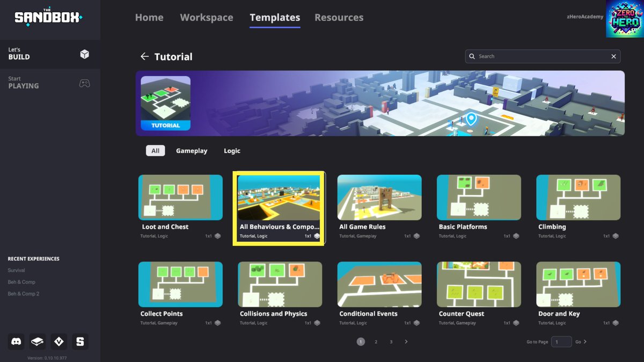644x362 pixels.
Task: Open All Behaviours & Components template thumbnail
Action: pos(280,197)
